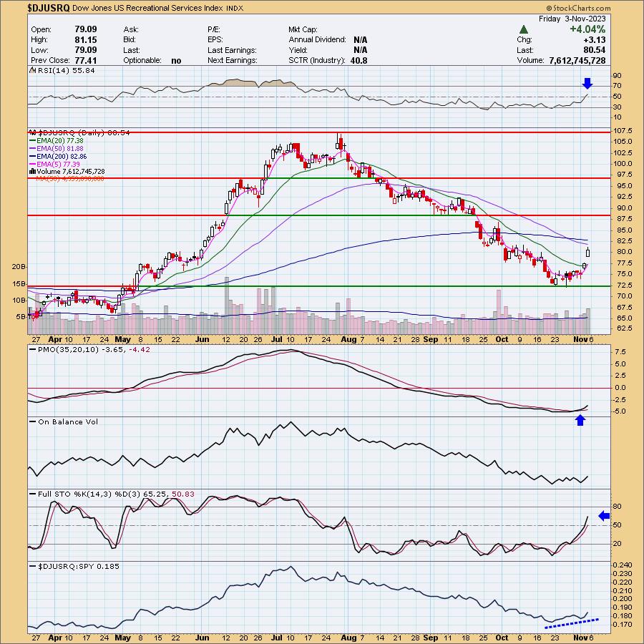Click the tallest volume bar in mid-June
The width and height of the screenshot is (644, 644).
coord(227,306)
